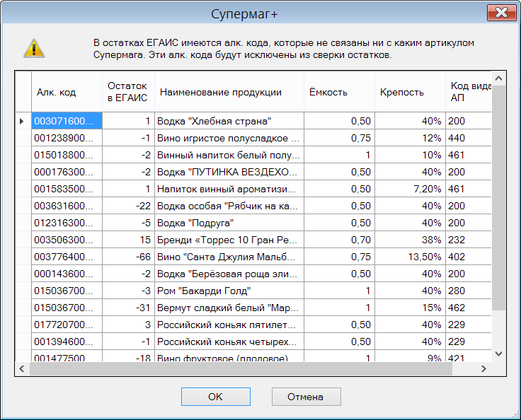Viewport: 521px width, 420px height.
Task: Select the Водка "Подруга" cell
Action: pos(229,223)
